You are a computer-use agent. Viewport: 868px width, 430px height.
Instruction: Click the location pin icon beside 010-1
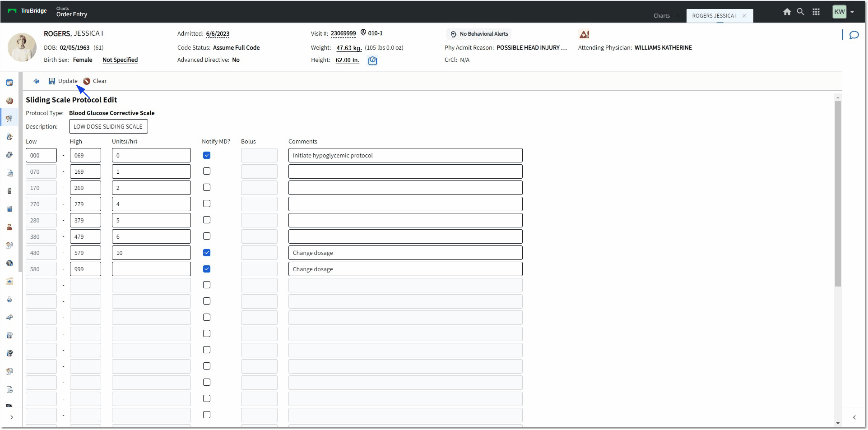point(363,32)
